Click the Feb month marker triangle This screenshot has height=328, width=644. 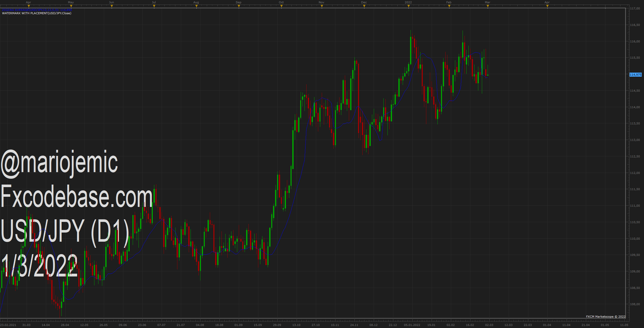[449, 6]
